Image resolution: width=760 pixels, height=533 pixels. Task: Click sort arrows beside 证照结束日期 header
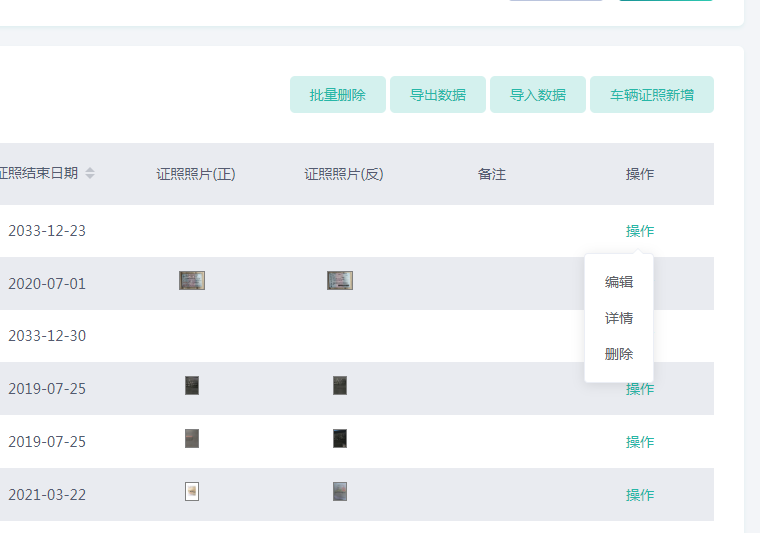coord(90,173)
